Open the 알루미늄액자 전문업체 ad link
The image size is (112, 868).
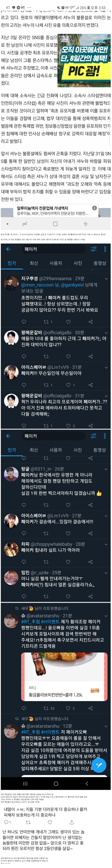pos(52,211)
